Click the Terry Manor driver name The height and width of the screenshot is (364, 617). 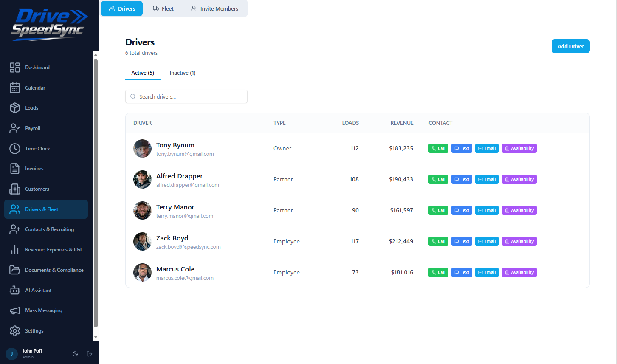[175, 207]
